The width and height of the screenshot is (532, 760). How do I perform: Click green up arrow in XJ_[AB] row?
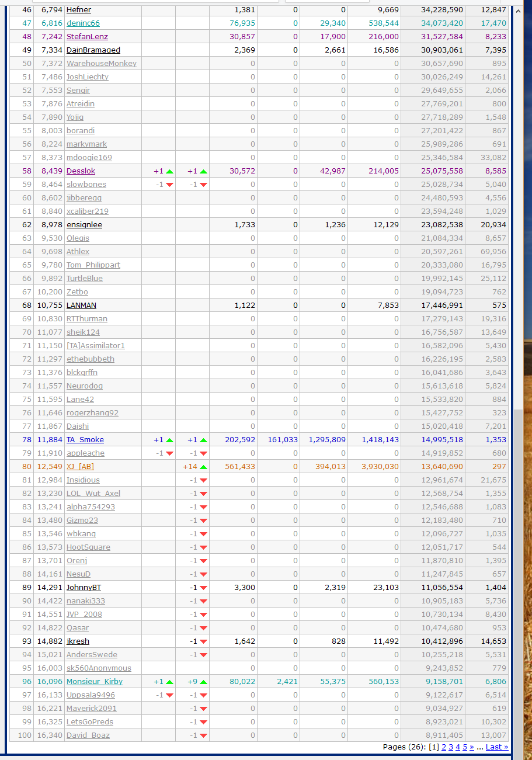(203, 467)
